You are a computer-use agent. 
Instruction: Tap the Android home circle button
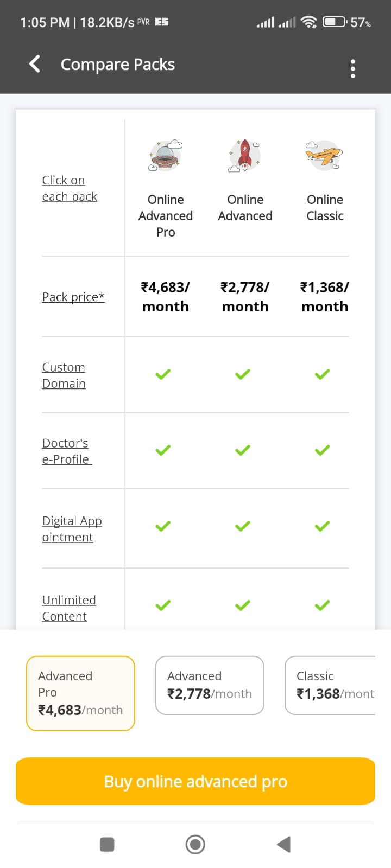pos(195,844)
